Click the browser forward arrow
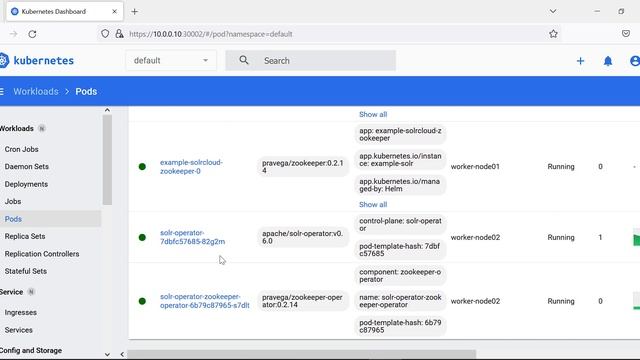The height and width of the screenshot is (360, 640). point(13,34)
